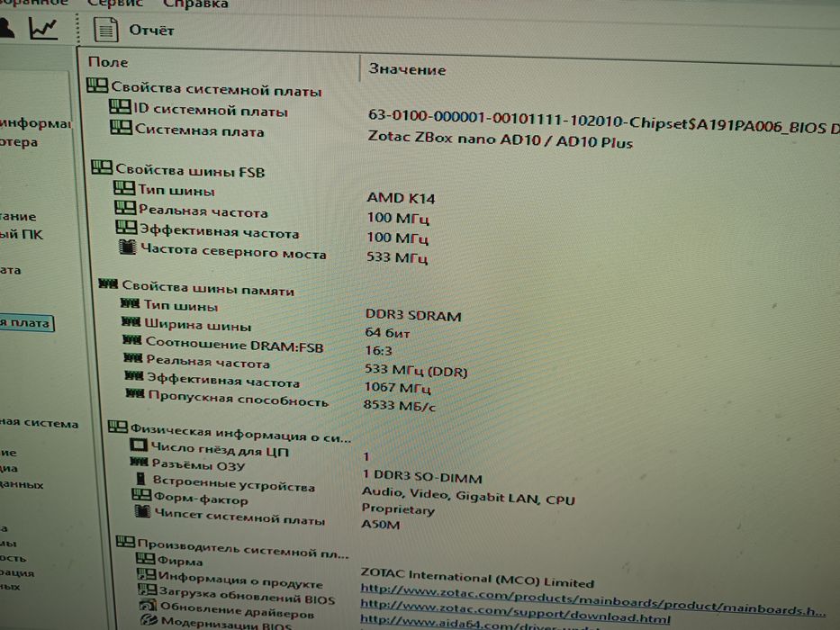This screenshot has width=840, height=630.
Task: Click icon beside Встроенные устройства
Action: [x=140, y=479]
